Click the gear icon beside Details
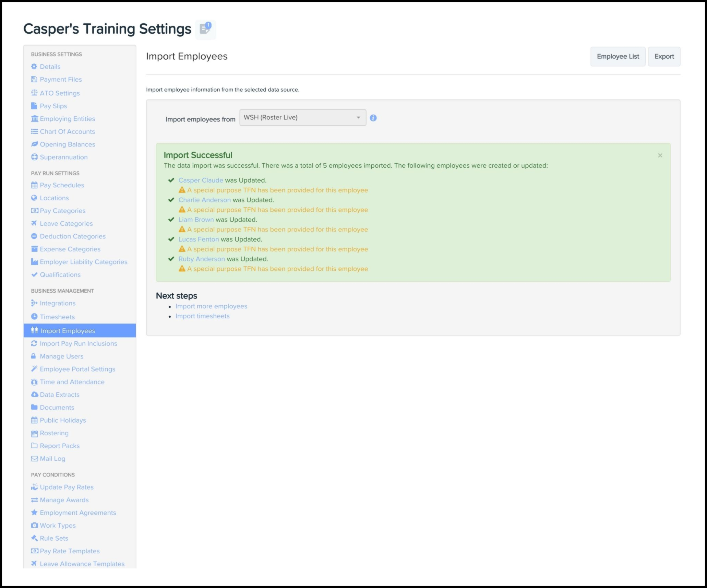 (x=34, y=67)
